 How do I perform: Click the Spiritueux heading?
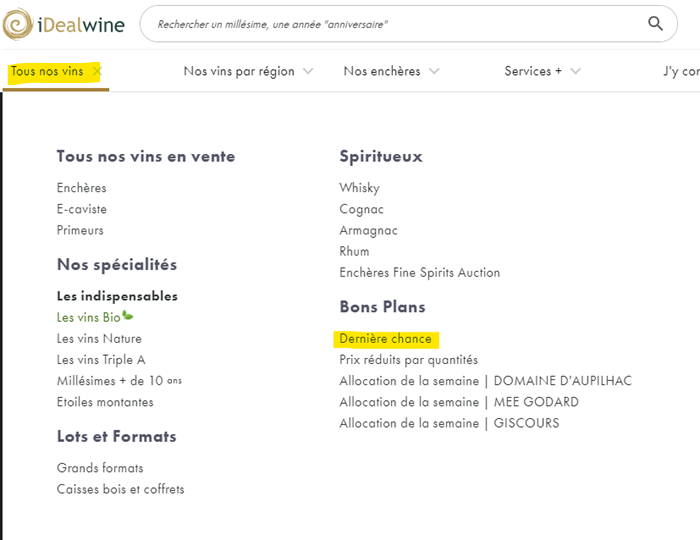[381, 157]
